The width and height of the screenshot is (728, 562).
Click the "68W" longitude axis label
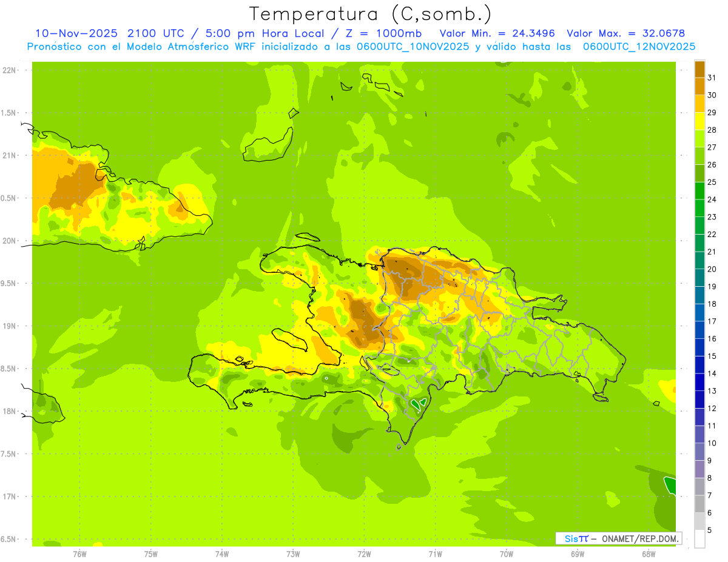click(x=649, y=554)
